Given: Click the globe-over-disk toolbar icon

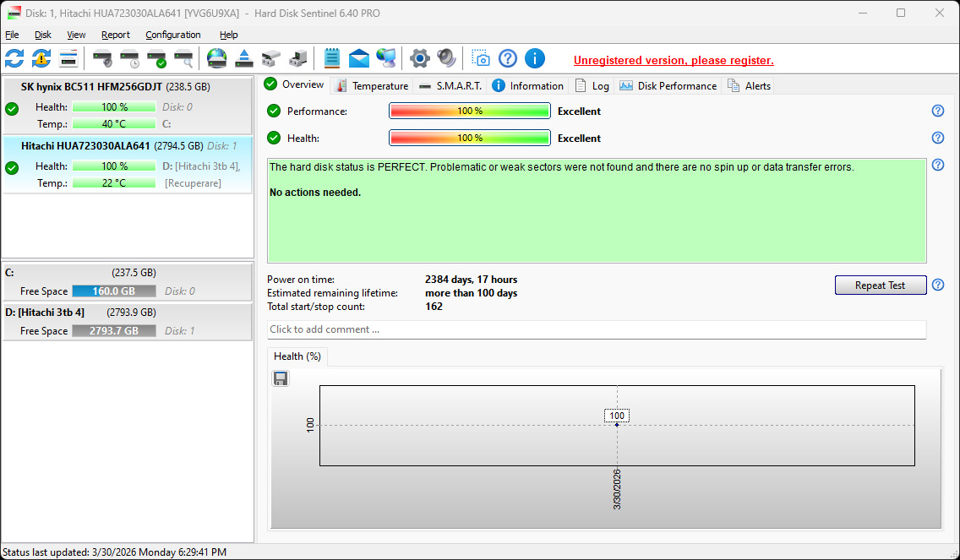Looking at the screenshot, I should pos(216,59).
